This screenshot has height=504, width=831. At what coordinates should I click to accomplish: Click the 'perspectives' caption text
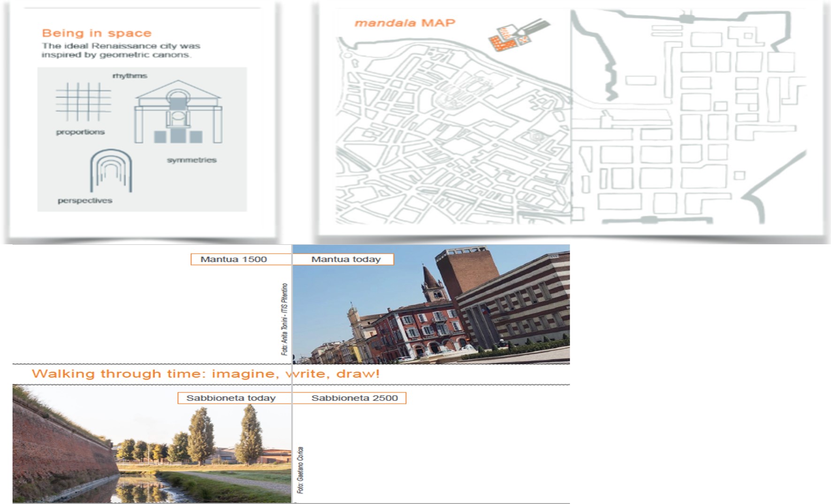tap(85, 201)
